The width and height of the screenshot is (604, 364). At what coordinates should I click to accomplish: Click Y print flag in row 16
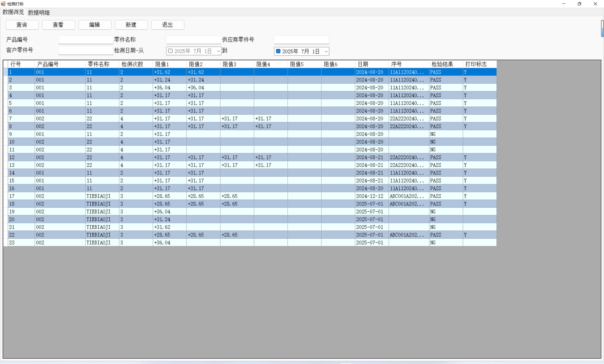tap(480, 188)
